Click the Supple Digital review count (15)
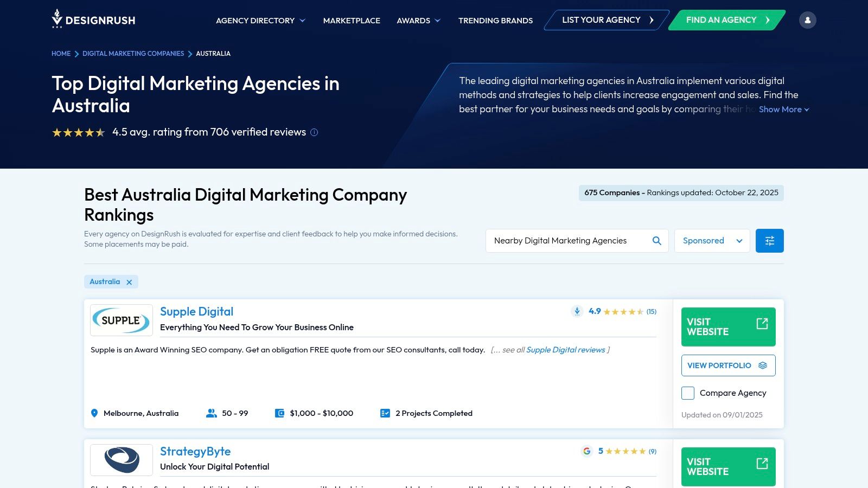The width and height of the screenshot is (868, 488). 652,312
